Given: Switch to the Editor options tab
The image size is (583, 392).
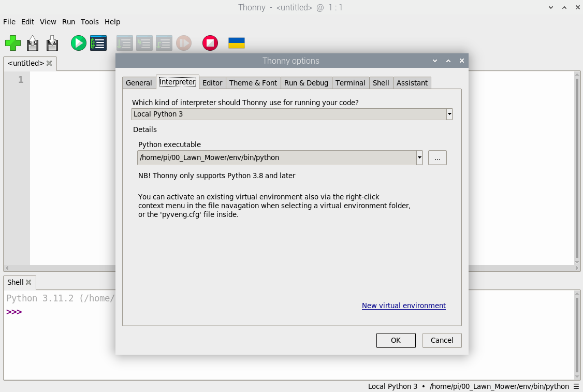Looking at the screenshot, I should pos(212,82).
